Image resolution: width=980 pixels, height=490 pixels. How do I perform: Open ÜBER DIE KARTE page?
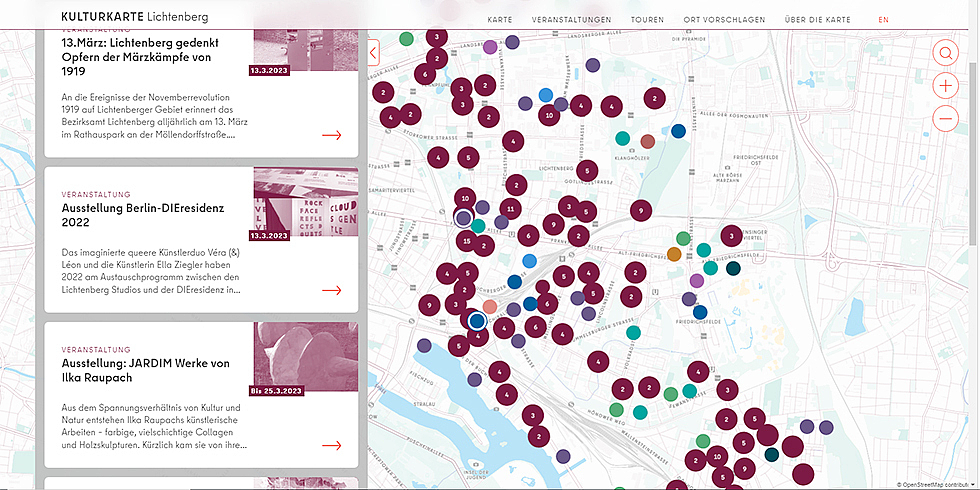click(x=818, y=19)
